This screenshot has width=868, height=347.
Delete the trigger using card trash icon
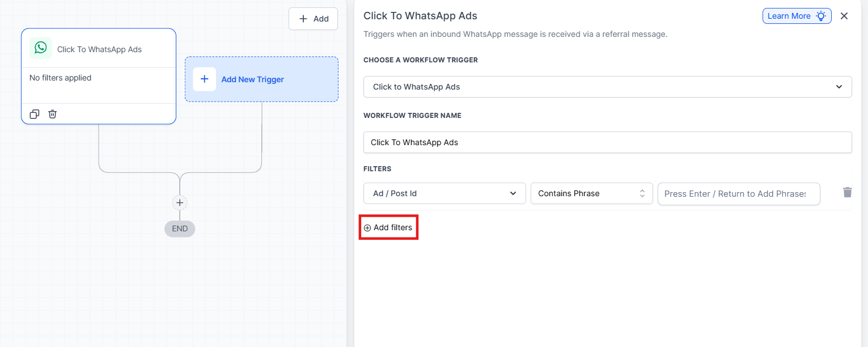pyautogui.click(x=53, y=114)
